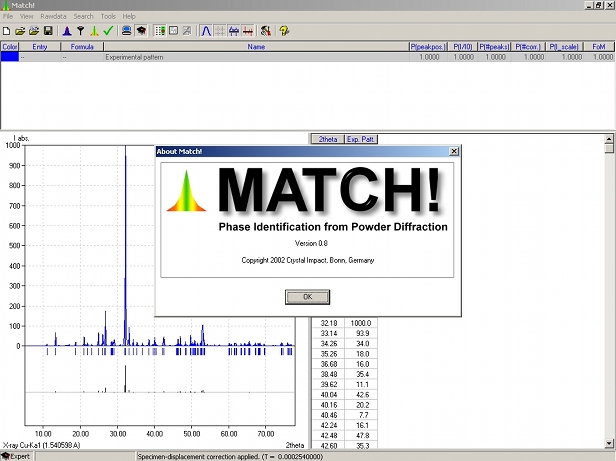Click the P(#peaks) column header
Viewport: 616px width, 461px height.
(494, 47)
